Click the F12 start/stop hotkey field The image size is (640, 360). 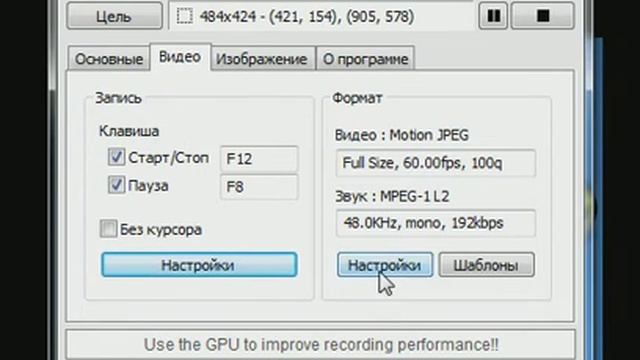pos(259,159)
